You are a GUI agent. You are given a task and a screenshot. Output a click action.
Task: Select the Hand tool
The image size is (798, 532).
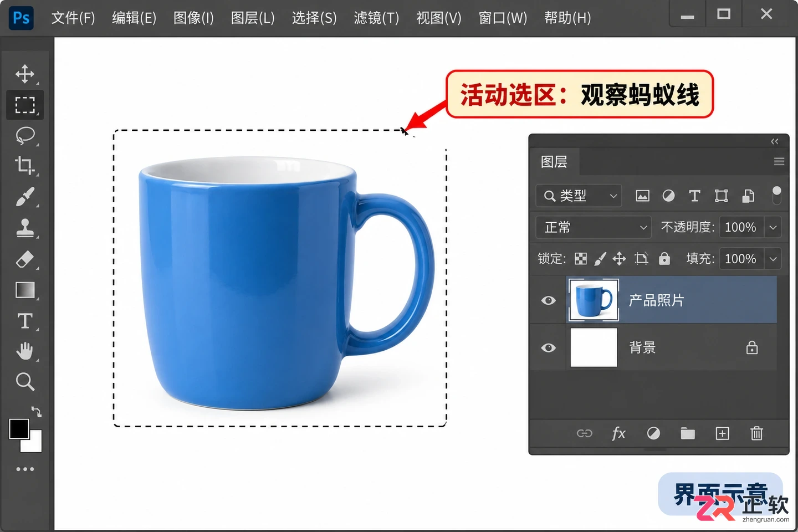[x=25, y=351]
